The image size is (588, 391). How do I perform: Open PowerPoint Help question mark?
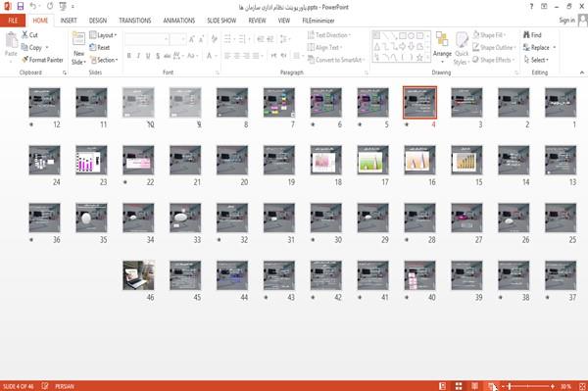531,7
